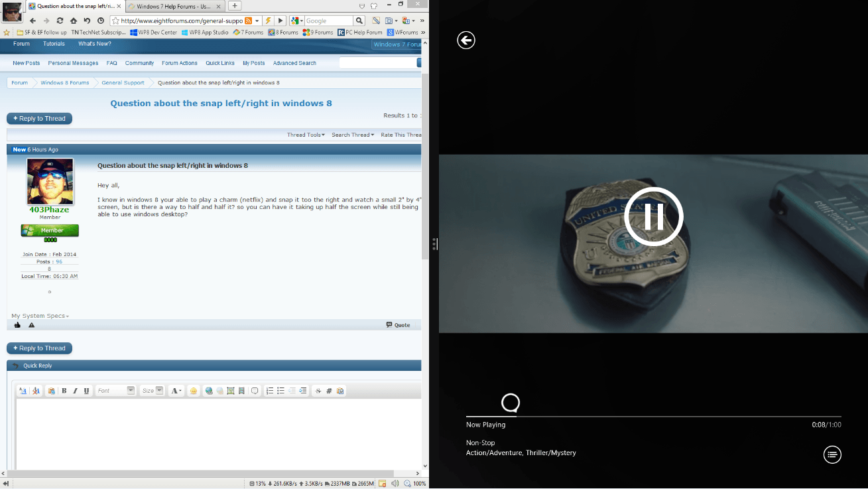Image resolution: width=868 pixels, height=489 pixels.
Task: Insert an unordered bullet list
Action: pos(280,391)
